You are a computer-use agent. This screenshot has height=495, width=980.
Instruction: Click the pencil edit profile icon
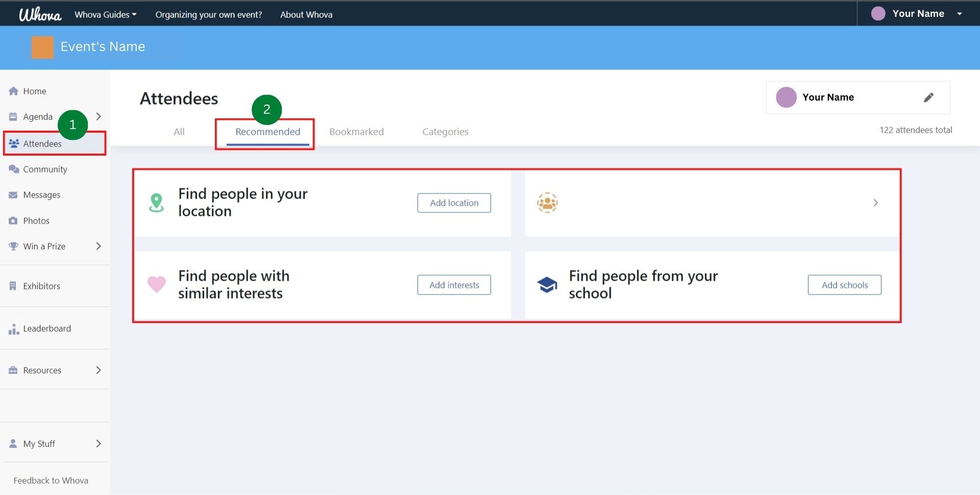pos(928,97)
